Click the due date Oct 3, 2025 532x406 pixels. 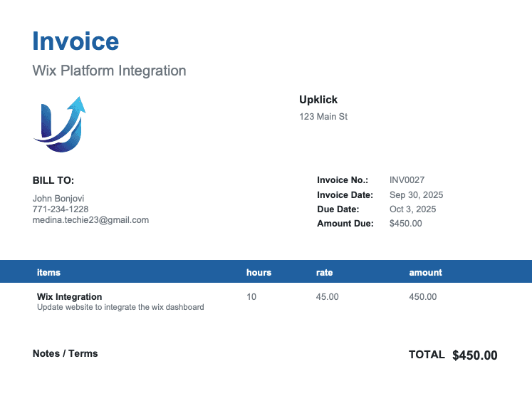(412, 209)
